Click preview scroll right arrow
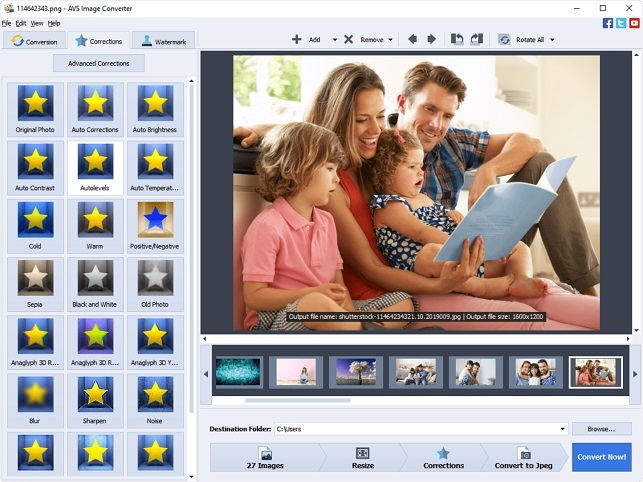 [628, 339]
